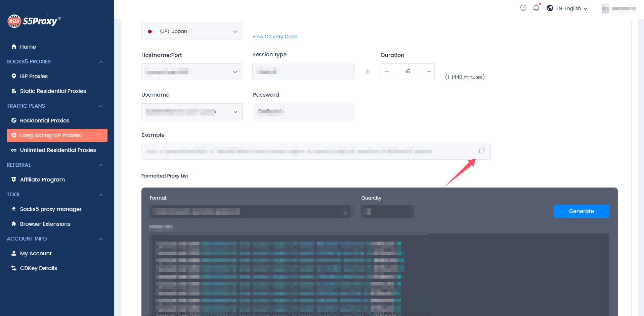Open the Format dropdown
This screenshot has height=316, width=644.
[251, 211]
